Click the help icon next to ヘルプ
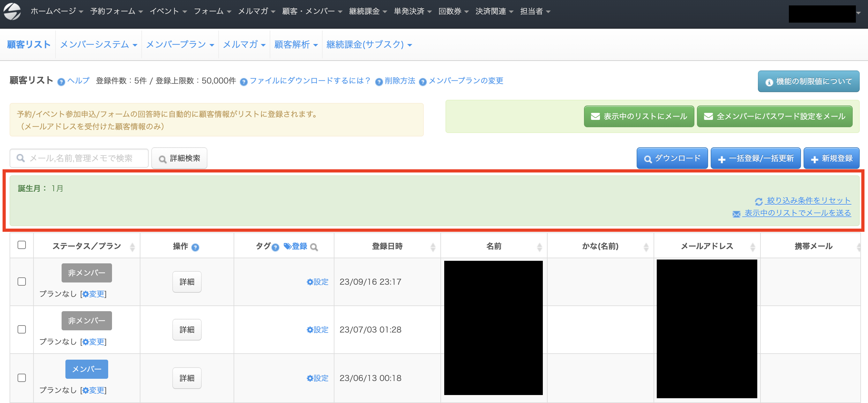The height and width of the screenshot is (403, 868). pos(61,82)
